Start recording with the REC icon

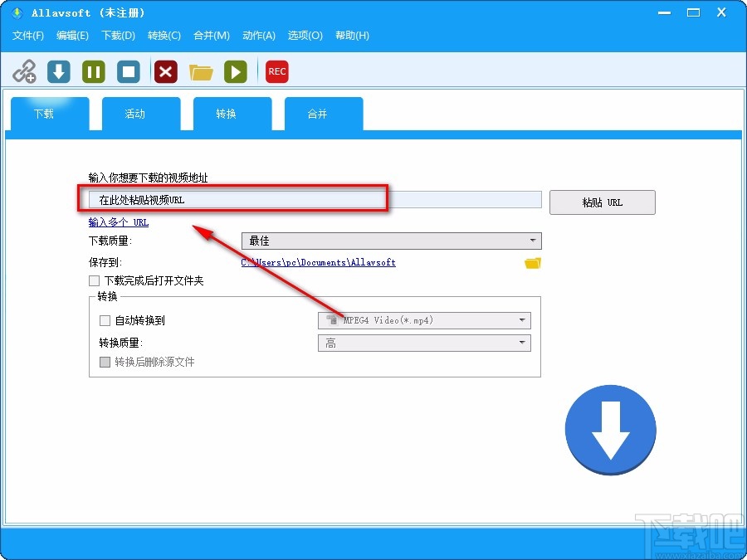coord(276,71)
